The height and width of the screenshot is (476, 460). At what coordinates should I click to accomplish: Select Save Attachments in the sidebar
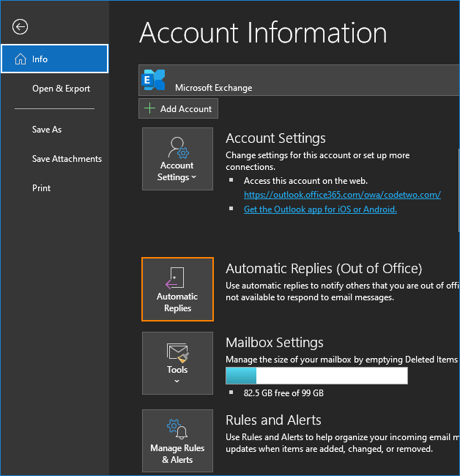point(67,159)
